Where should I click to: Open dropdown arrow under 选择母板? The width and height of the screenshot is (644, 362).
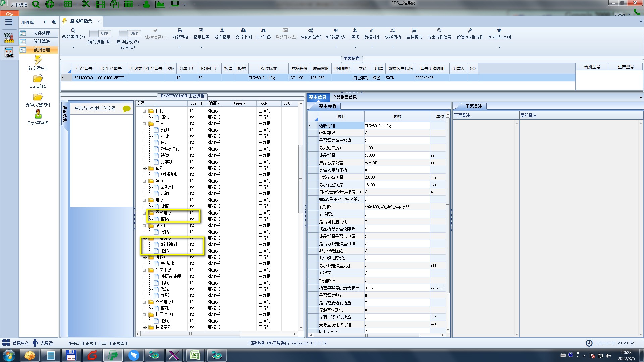click(x=393, y=47)
